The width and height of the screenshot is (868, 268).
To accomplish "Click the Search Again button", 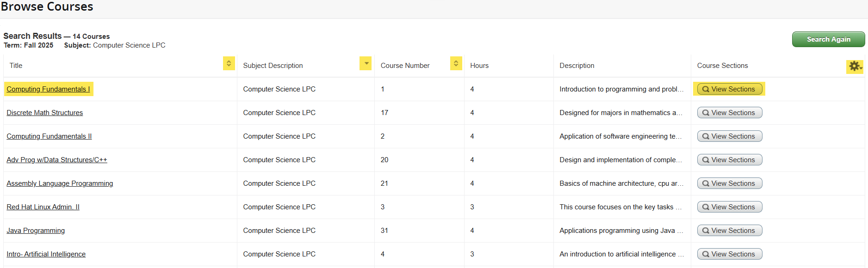I will [828, 39].
